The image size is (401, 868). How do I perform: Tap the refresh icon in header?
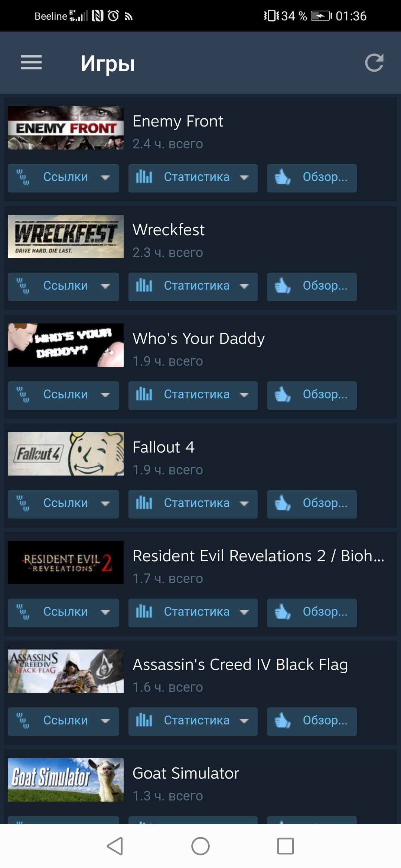coord(374,63)
